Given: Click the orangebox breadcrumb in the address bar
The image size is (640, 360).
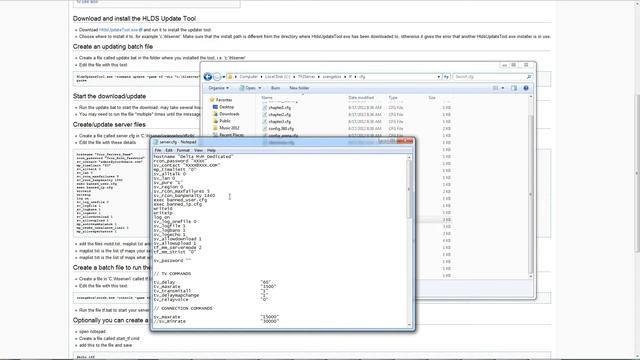Looking at the screenshot, I should pos(331,77).
